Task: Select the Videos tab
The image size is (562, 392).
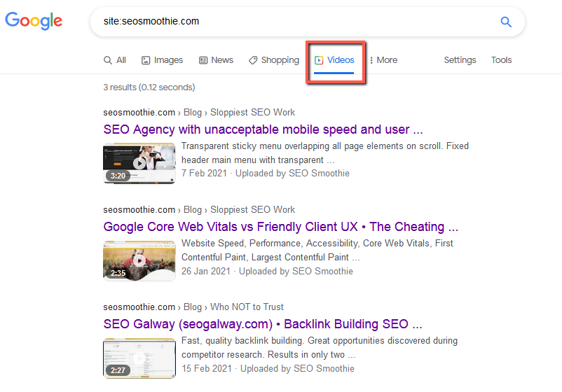Action: [x=335, y=60]
